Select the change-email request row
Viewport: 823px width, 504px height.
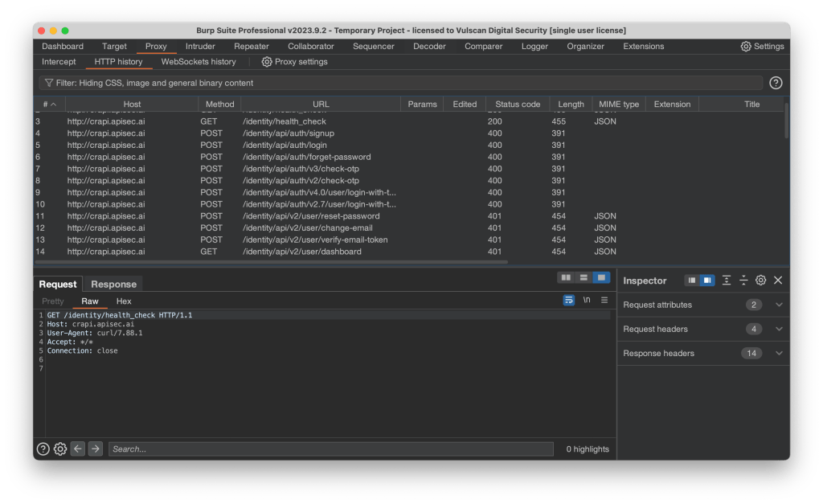click(x=409, y=227)
